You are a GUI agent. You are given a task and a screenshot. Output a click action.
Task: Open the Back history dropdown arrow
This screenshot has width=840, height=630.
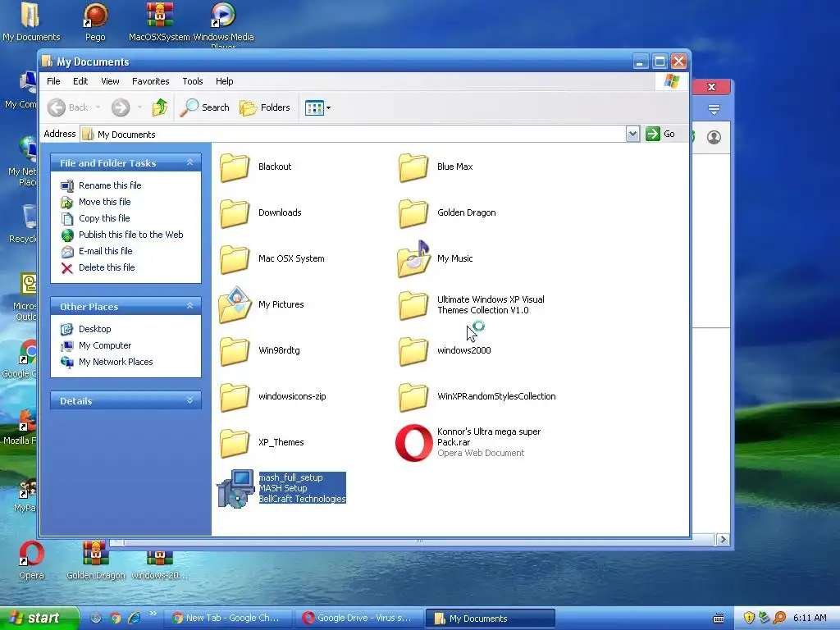(98, 107)
